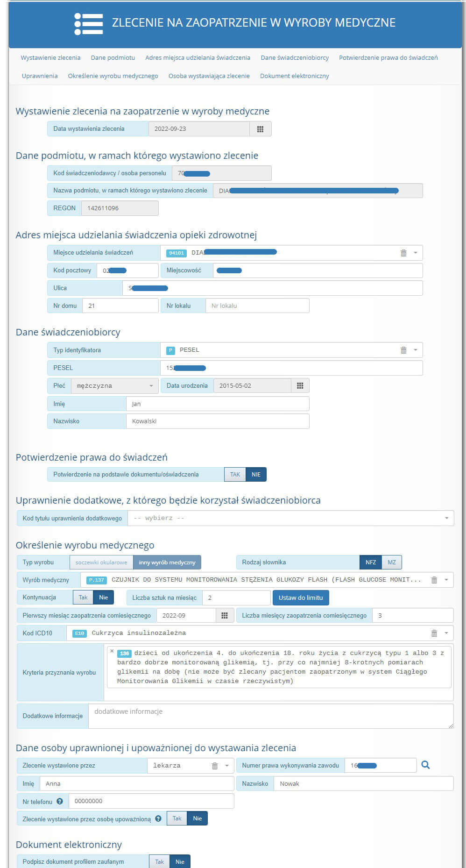This screenshot has width=466, height=868.
Task: Remove selected Wyrób medyczny using trash icon
Action: click(434, 580)
